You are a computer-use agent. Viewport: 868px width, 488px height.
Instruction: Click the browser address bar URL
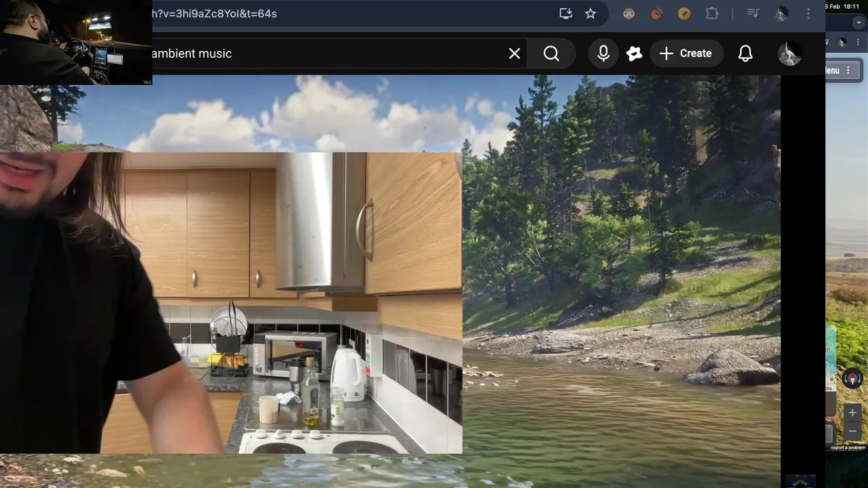coord(214,14)
